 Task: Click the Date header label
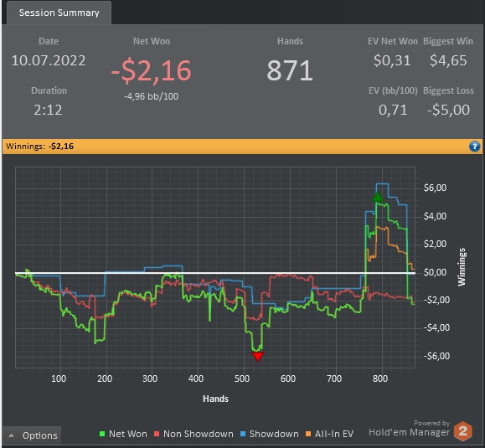(x=49, y=41)
